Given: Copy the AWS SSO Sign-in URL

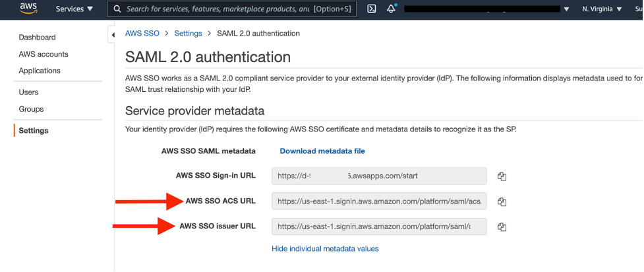Looking at the screenshot, I should (502, 176).
